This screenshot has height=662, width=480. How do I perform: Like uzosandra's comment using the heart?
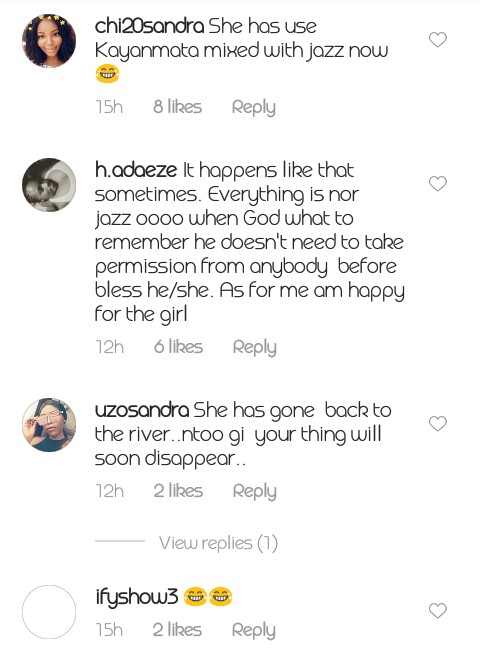point(438,423)
